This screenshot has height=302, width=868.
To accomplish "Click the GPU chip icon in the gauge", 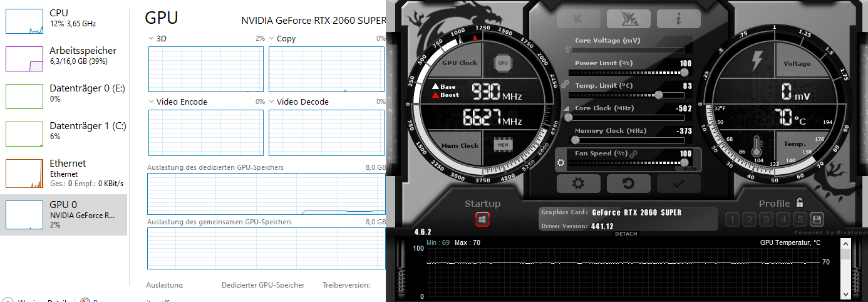I will point(502,63).
